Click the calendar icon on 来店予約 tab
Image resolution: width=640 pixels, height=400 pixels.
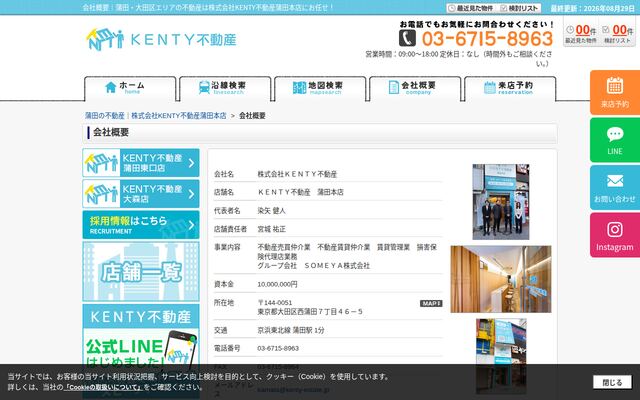pyautogui.click(x=489, y=87)
